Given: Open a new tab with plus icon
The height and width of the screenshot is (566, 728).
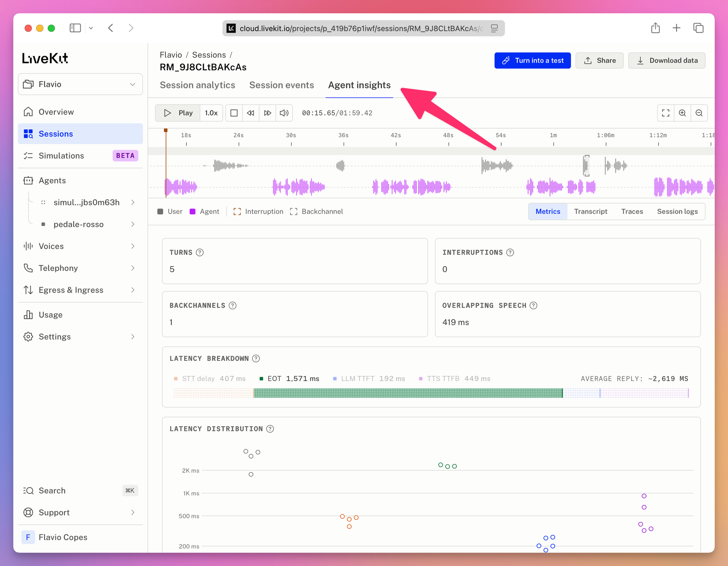Looking at the screenshot, I should (x=676, y=28).
